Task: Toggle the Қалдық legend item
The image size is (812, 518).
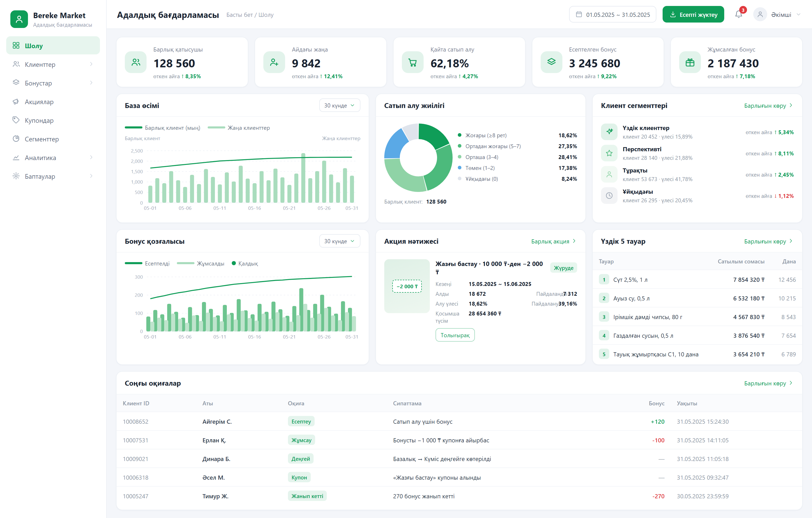Action: tap(245, 263)
